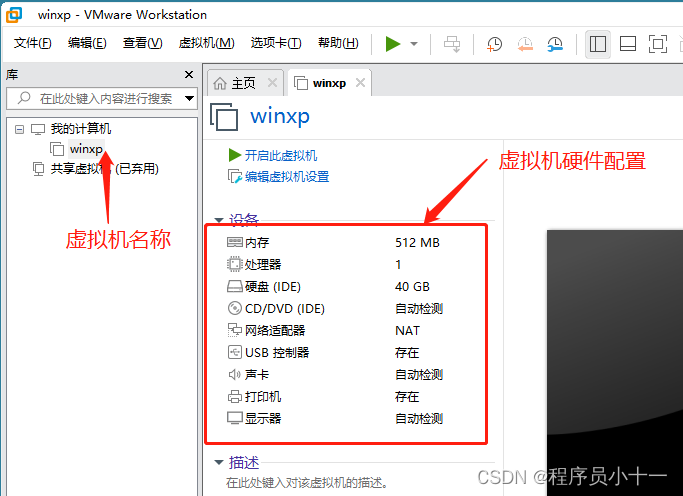Click the home icon on 主页 tab
The image size is (683, 496).
pos(220,83)
